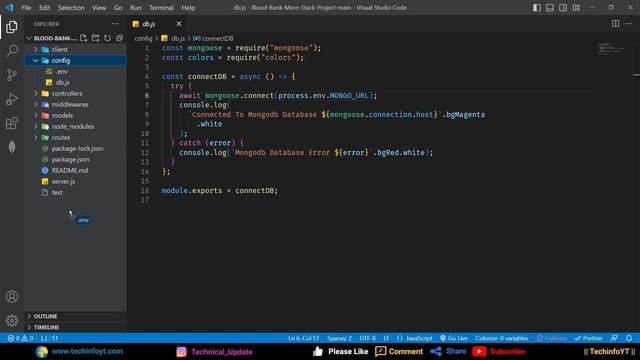
Task: Change end of line sequence LF
Action: (x=386, y=338)
